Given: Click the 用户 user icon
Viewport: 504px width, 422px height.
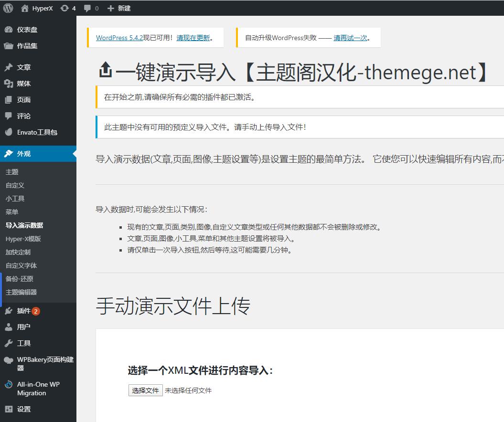Looking at the screenshot, I should (x=9, y=327).
